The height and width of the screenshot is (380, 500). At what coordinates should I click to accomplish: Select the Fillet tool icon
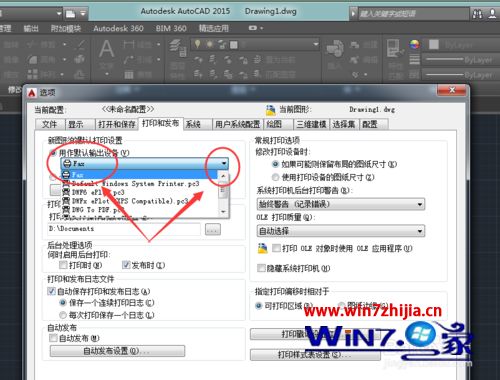[33, 60]
